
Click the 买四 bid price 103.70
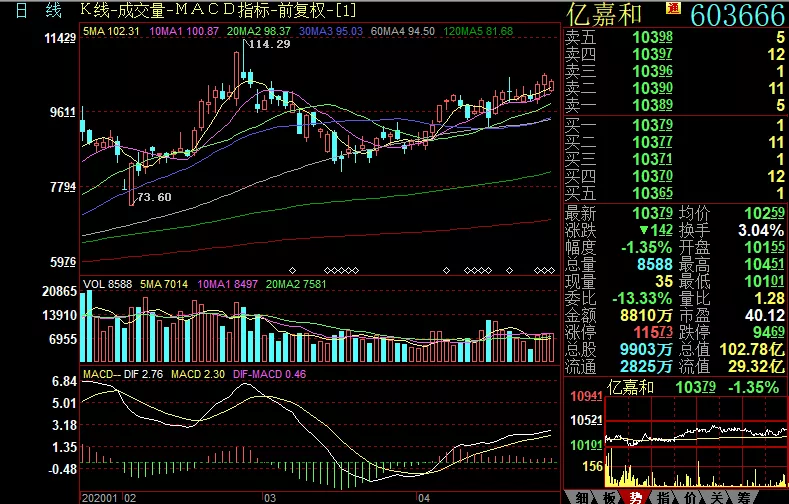[x=652, y=177]
